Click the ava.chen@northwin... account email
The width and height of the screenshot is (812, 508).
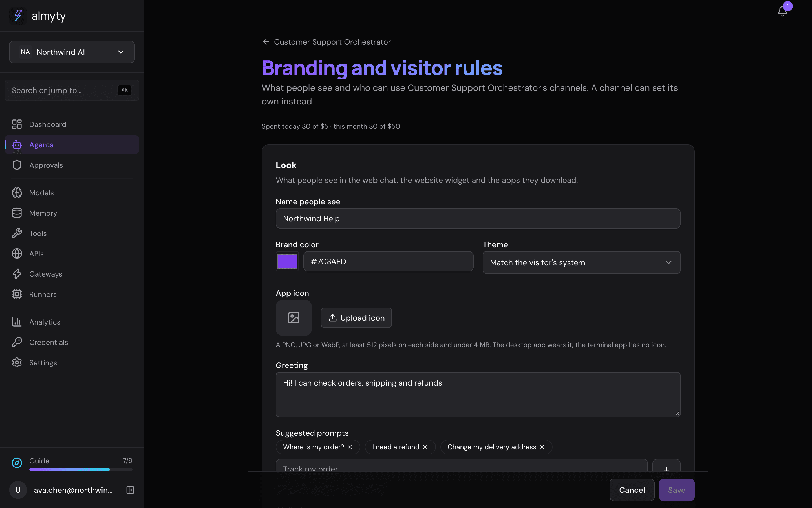click(73, 490)
